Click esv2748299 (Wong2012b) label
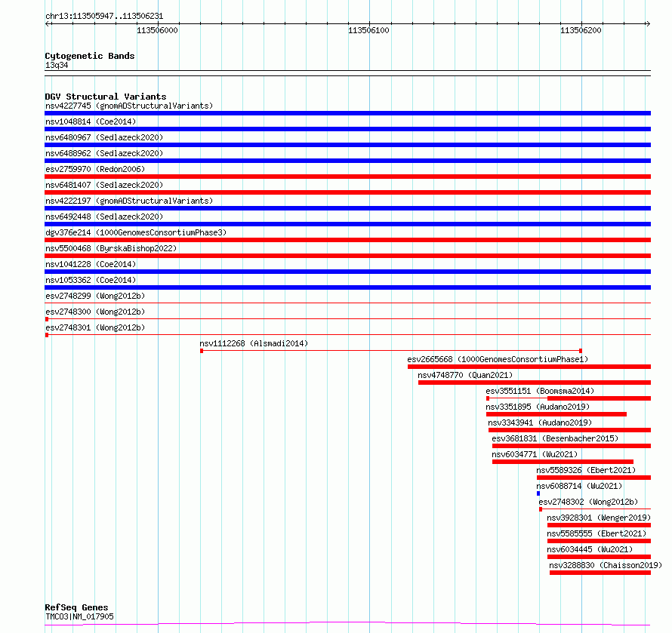Image resolution: width=672 pixels, height=633 pixels. tap(95, 296)
